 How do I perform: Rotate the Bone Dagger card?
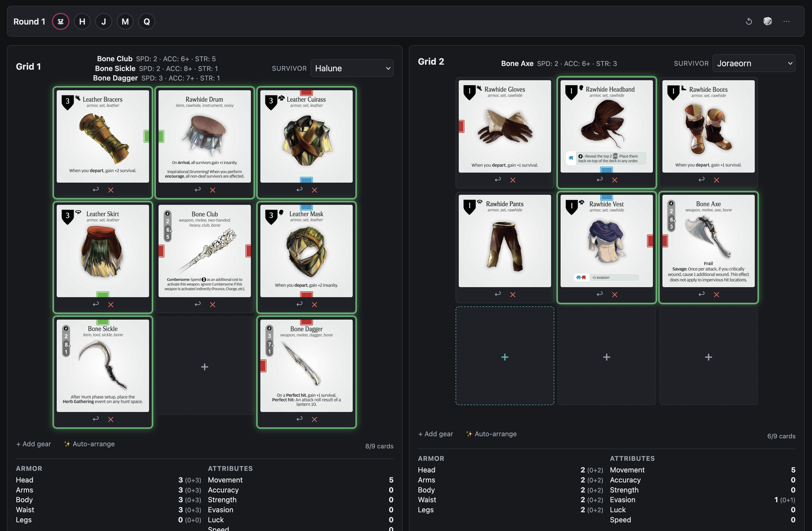(x=299, y=419)
